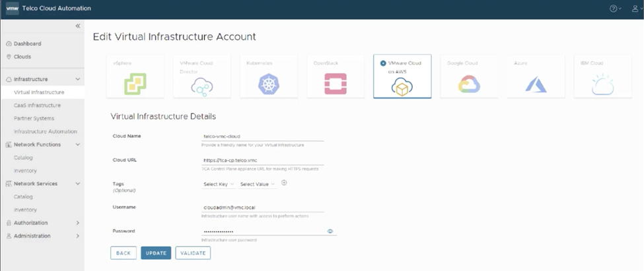Screen dimensions: 644x271
Task: Click the OpenStack red logo
Action: (x=336, y=84)
